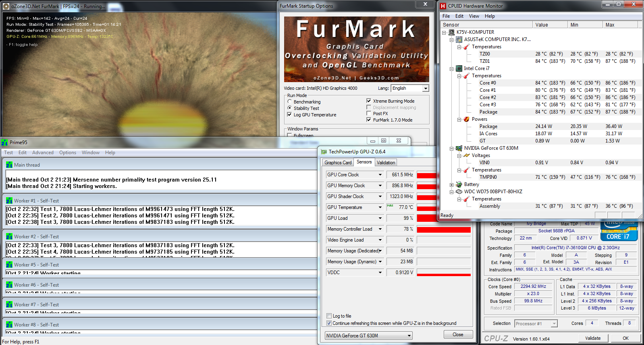Toggle Post FX checkbox
The width and height of the screenshot is (644, 345).
pos(369,114)
